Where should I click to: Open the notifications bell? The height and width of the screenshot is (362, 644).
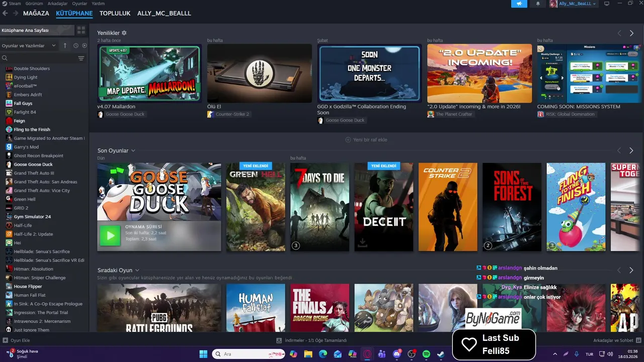(538, 4)
